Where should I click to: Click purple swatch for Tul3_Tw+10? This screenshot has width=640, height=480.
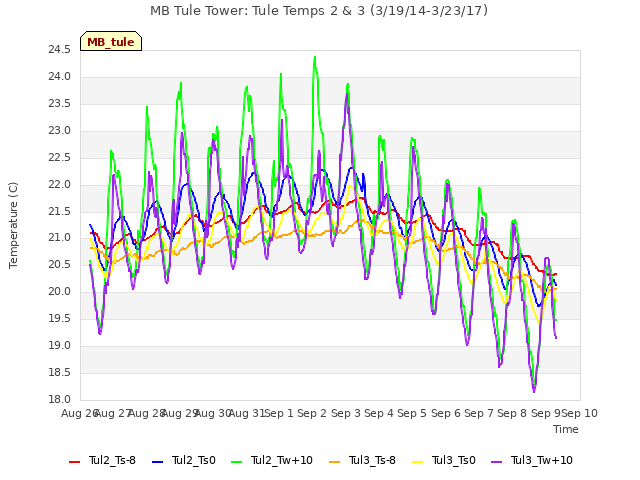496,462
